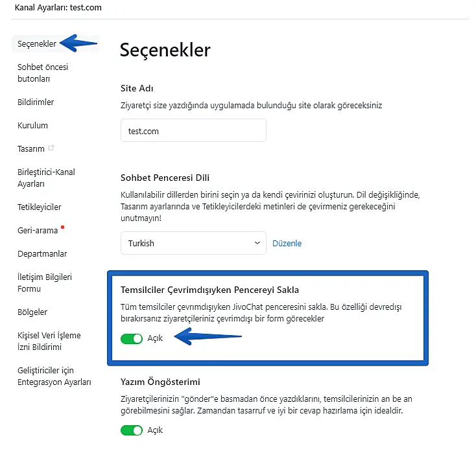Open the Departmanlar section
476x453 pixels.
(42, 253)
